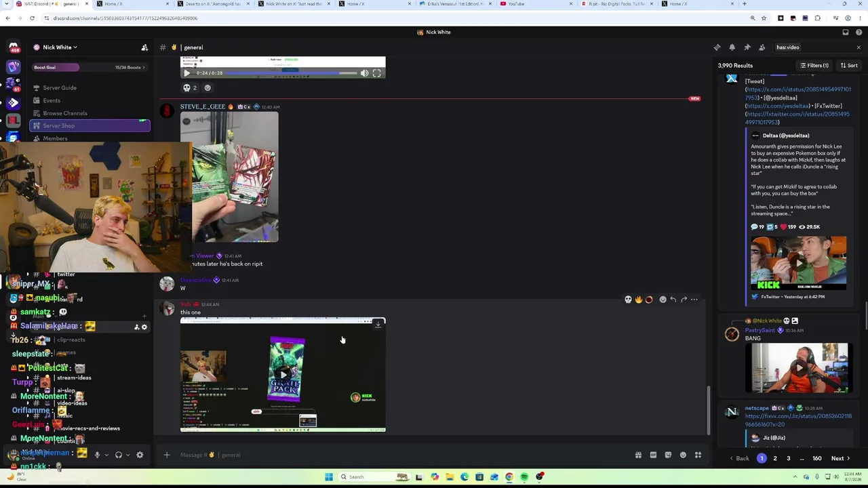Show pinned messages in general
This screenshot has width=868, height=488.
coord(747,47)
